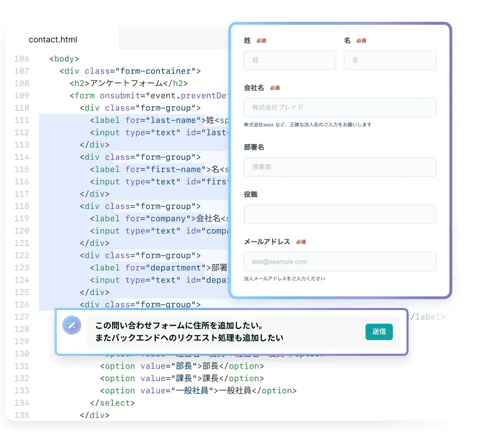The width and height of the screenshot is (496, 448).
Task: Click the option value="課長" code line
Action: pos(182,378)
